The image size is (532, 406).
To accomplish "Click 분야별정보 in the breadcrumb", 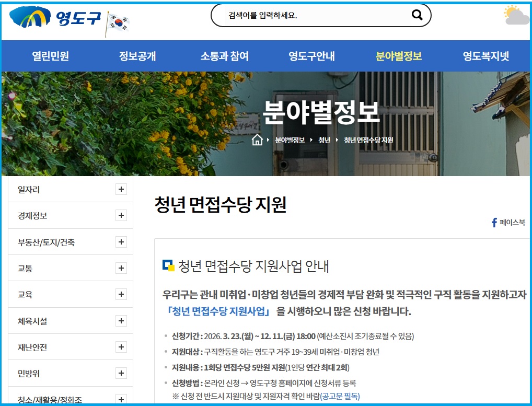I will point(290,140).
